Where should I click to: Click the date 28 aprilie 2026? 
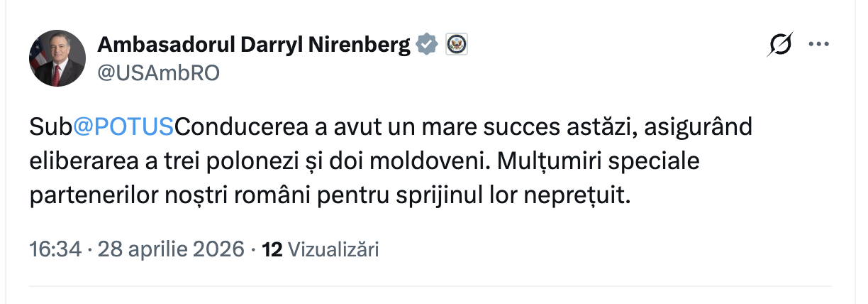170,249
